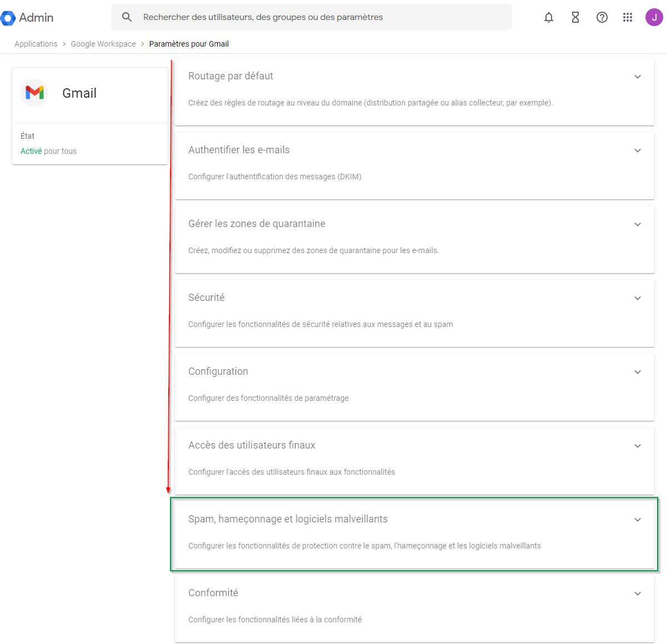The width and height of the screenshot is (666, 644).
Task: Expand the Routage par défaut chevron
Action: click(638, 77)
